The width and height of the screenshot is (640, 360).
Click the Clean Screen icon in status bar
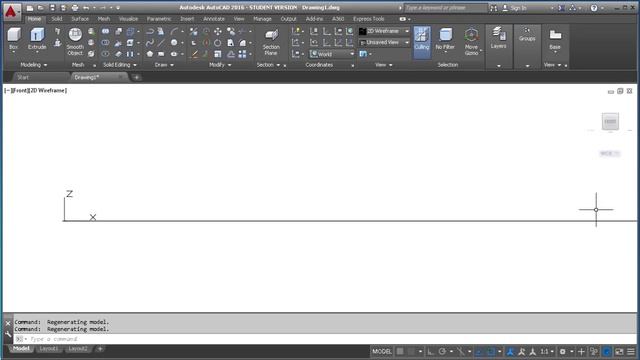(x=619, y=351)
